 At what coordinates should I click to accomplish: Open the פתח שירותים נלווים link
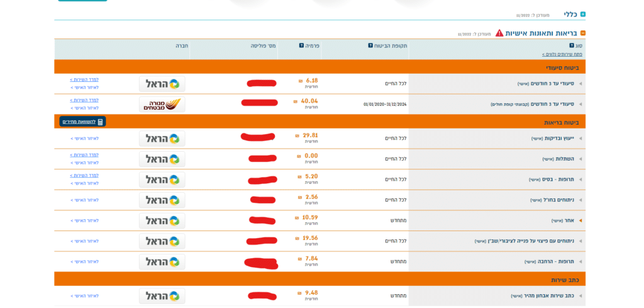tap(562, 54)
